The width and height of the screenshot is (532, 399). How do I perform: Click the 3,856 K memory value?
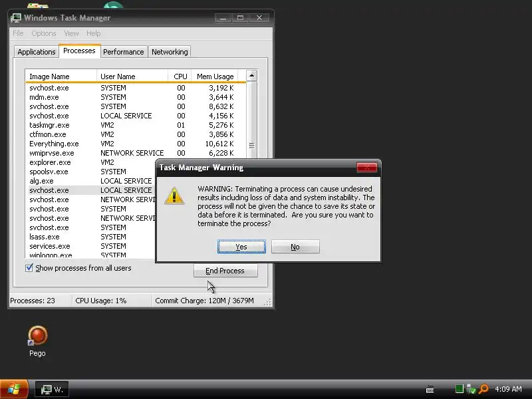(x=221, y=134)
